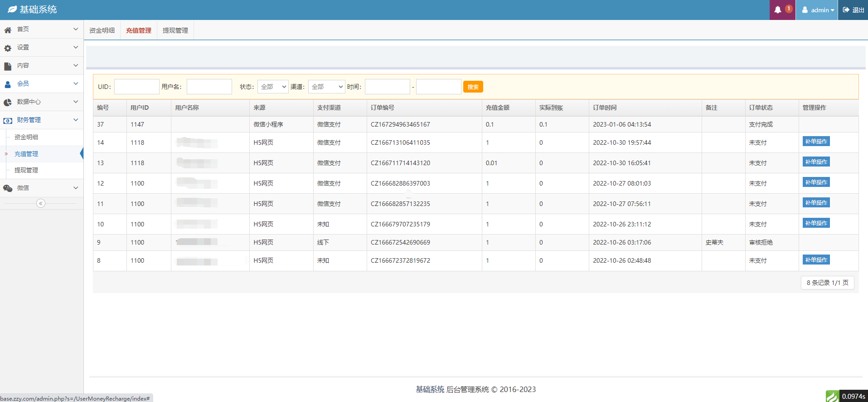Viewport: 868px width, 402px height.
Task: Click the start time input field
Action: 387,87
